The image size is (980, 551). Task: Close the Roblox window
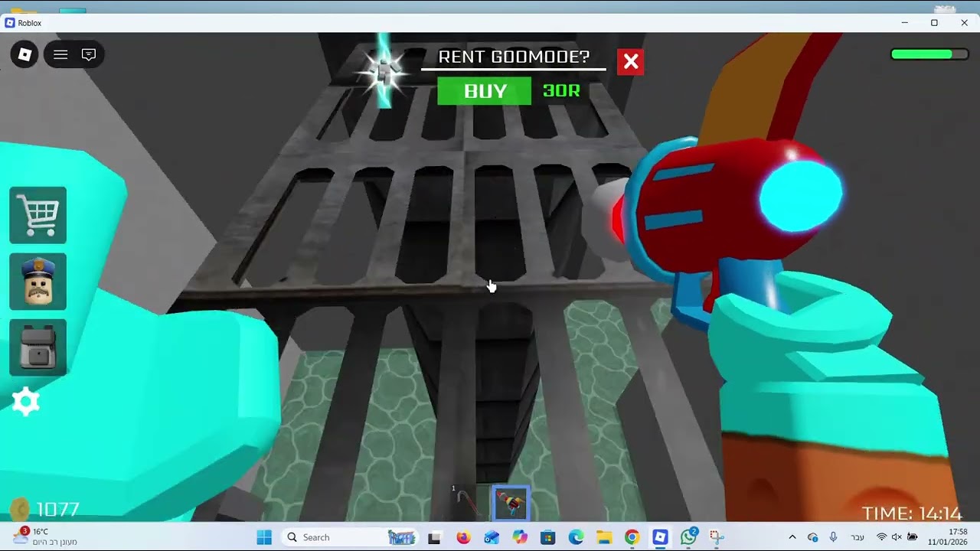tap(964, 23)
